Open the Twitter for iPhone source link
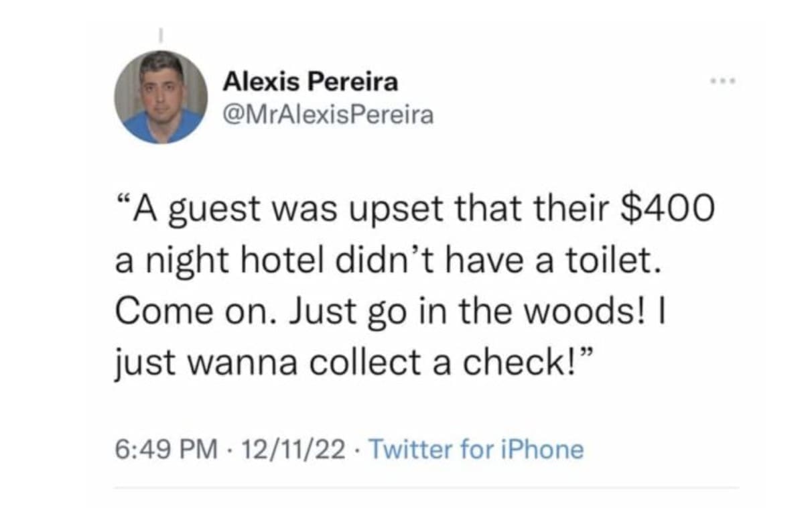The height and width of the screenshot is (508, 812). point(476,448)
